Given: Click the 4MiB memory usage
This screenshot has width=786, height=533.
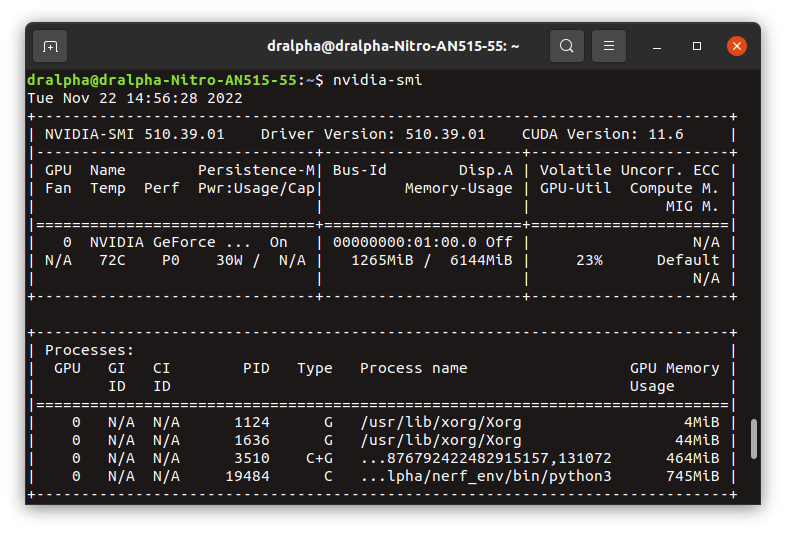Looking at the screenshot, I should [x=701, y=423].
